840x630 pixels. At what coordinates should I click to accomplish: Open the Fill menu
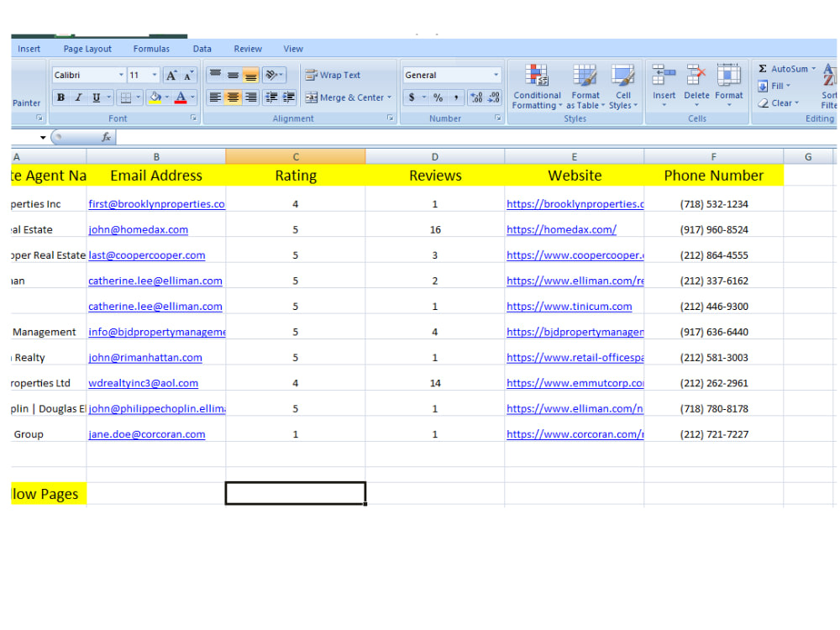point(774,86)
